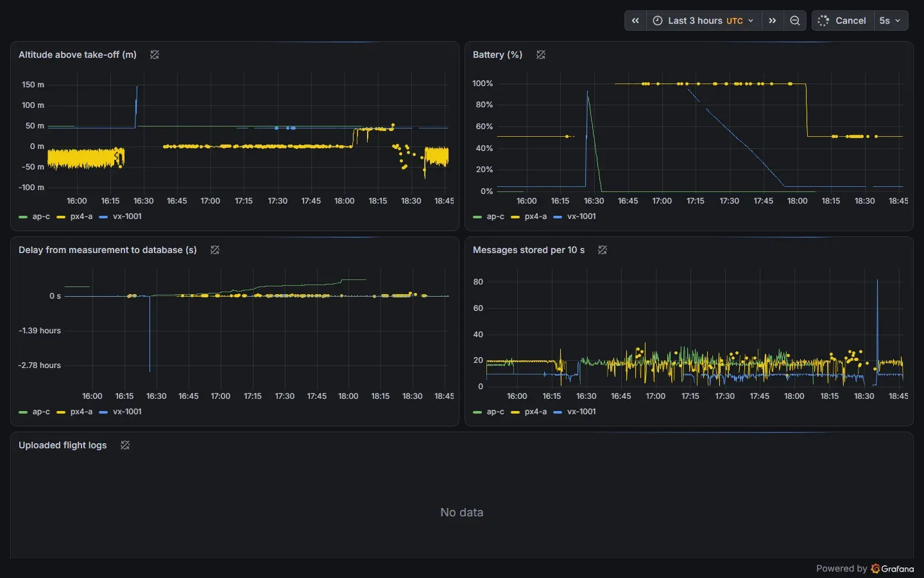Click the crossed-link icon on Uploaded flight logs

point(125,445)
